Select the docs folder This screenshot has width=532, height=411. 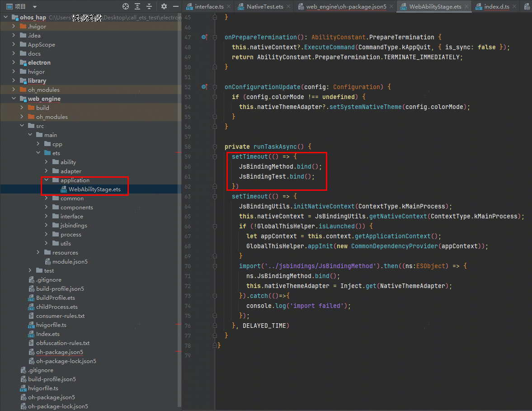click(x=34, y=53)
